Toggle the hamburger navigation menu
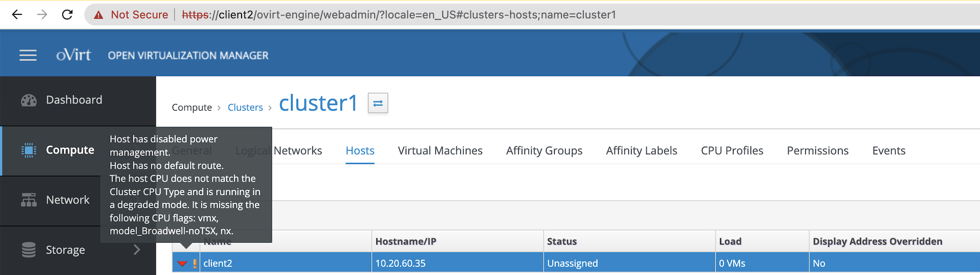Screen dimensions: 980x275 coord(28,56)
